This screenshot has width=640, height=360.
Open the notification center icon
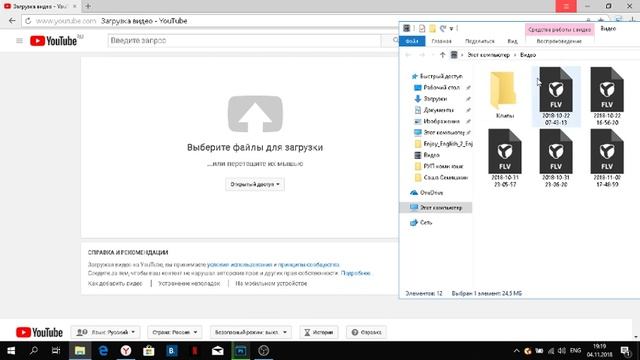(x=625, y=351)
